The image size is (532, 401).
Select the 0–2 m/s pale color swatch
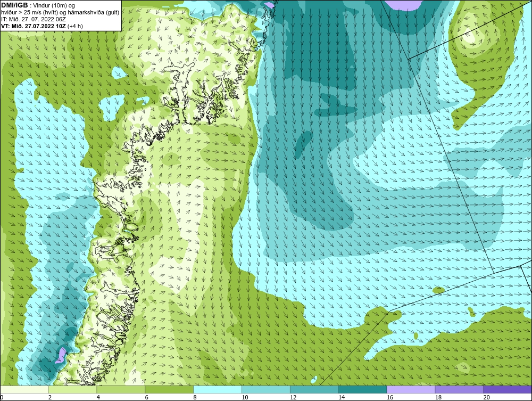point(25,389)
